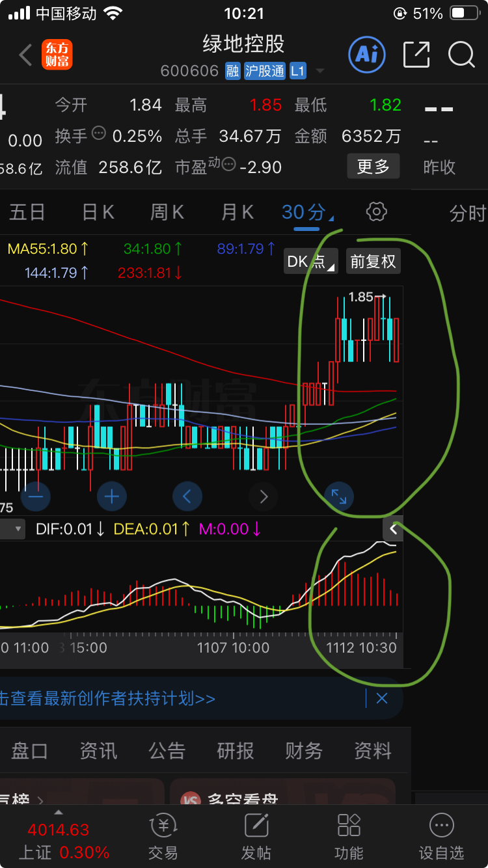Tap the 144:1.79 moving average label
The width and height of the screenshot is (488, 868).
pyautogui.click(x=57, y=273)
